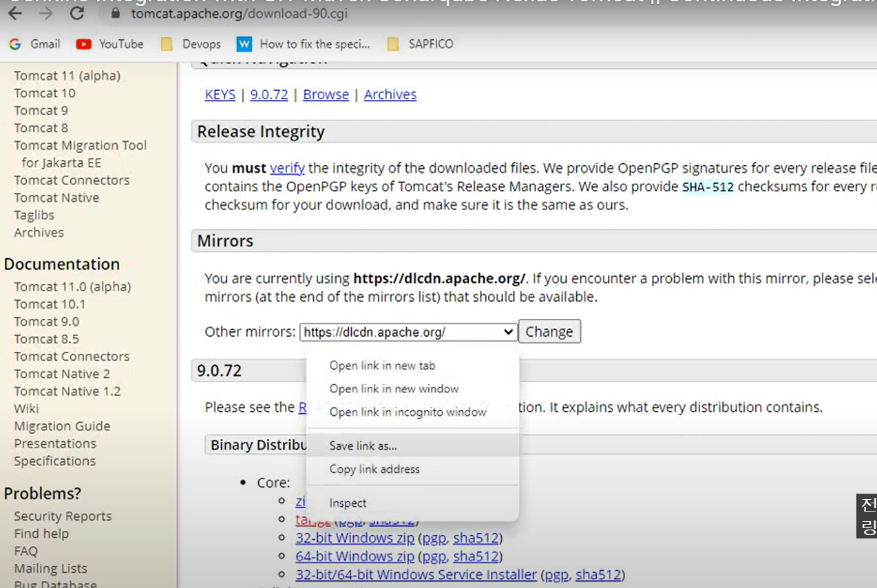Choose 'Open link in new tab'
The width and height of the screenshot is (877, 588).
pyautogui.click(x=382, y=366)
